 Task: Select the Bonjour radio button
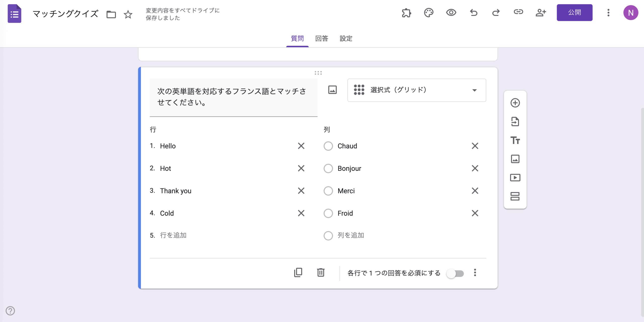click(328, 169)
